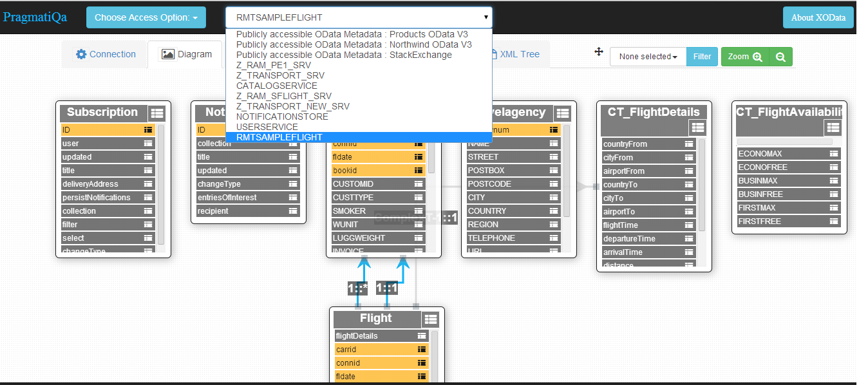
Task: Click icon beside TELEPHONE property
Action: click(554, 238)
